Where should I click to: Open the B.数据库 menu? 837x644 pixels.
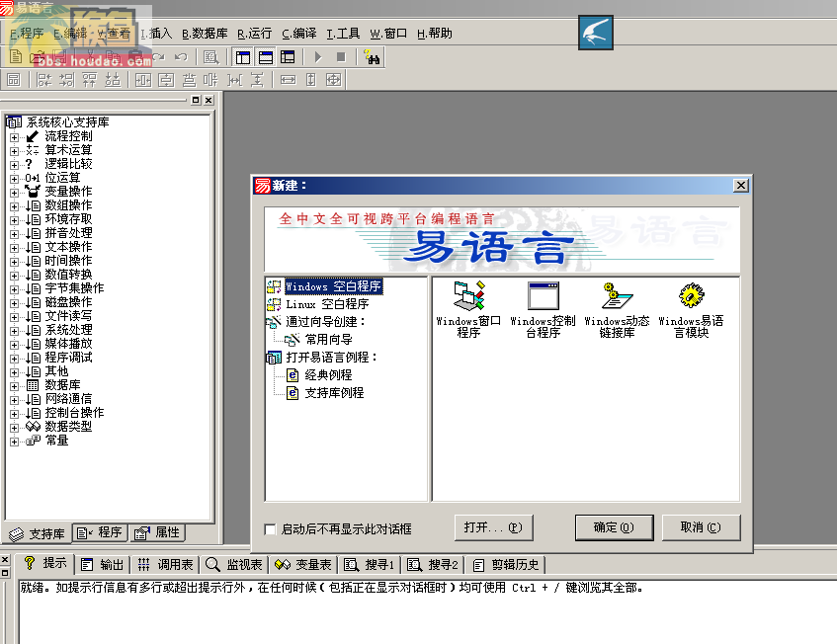(205, 34)
